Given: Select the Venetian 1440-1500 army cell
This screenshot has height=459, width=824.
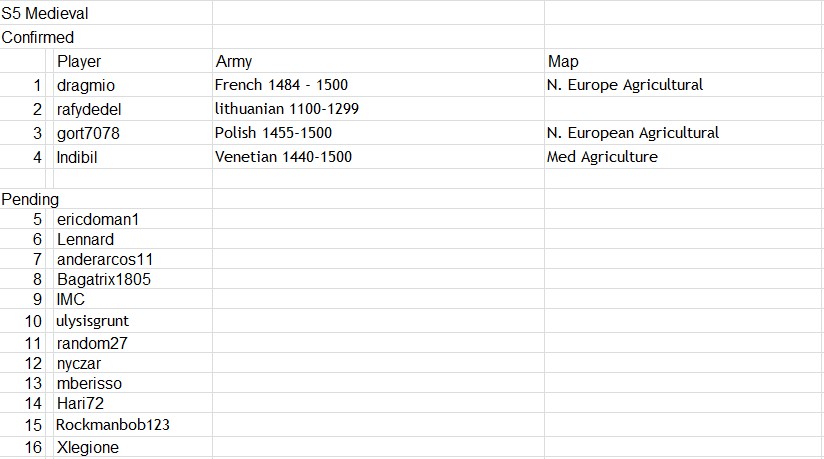Looking at the screenshot, I should (x=378, y=157).
